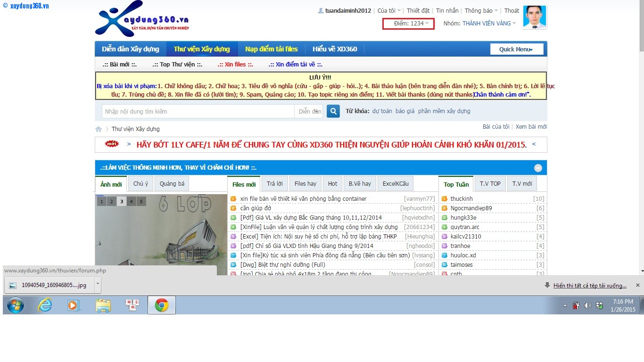Open the 'Nạp điểm tải files' nav tab
644x362 pixels.
coord(272,49)
